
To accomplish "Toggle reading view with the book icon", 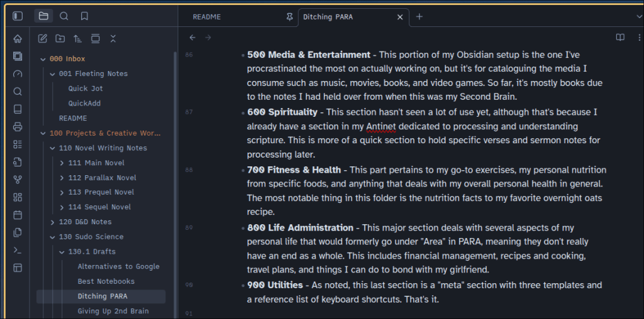I will (620, 38).
